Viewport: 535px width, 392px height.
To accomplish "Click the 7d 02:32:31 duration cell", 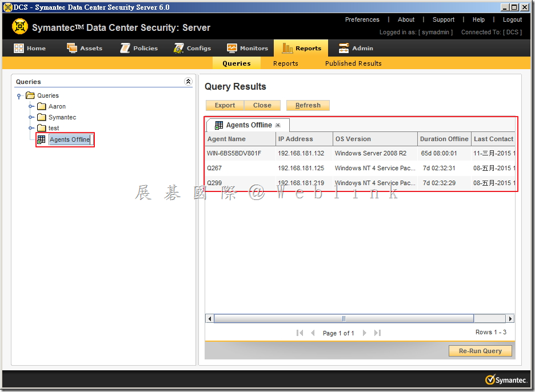I will [x=444, y=168].
